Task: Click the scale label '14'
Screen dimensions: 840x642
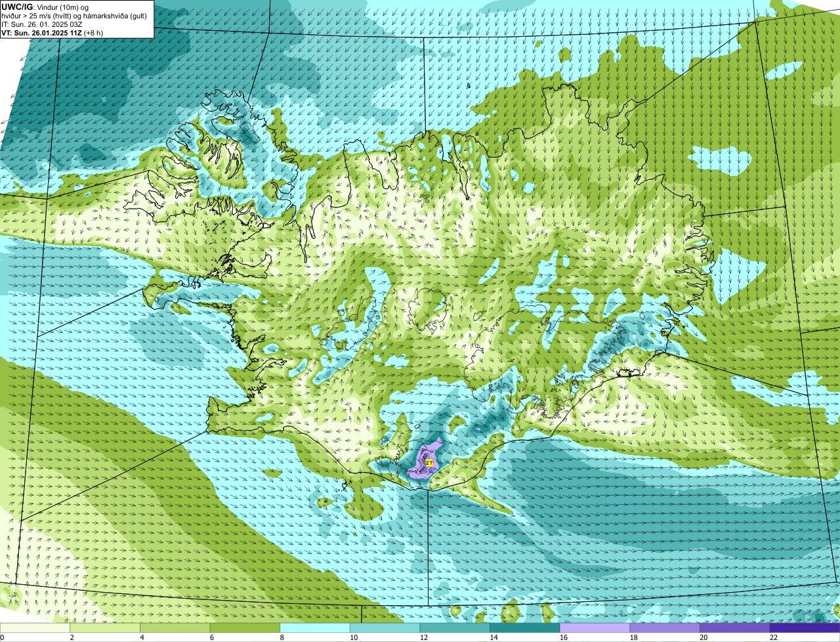Action: [x=493, y=637]
